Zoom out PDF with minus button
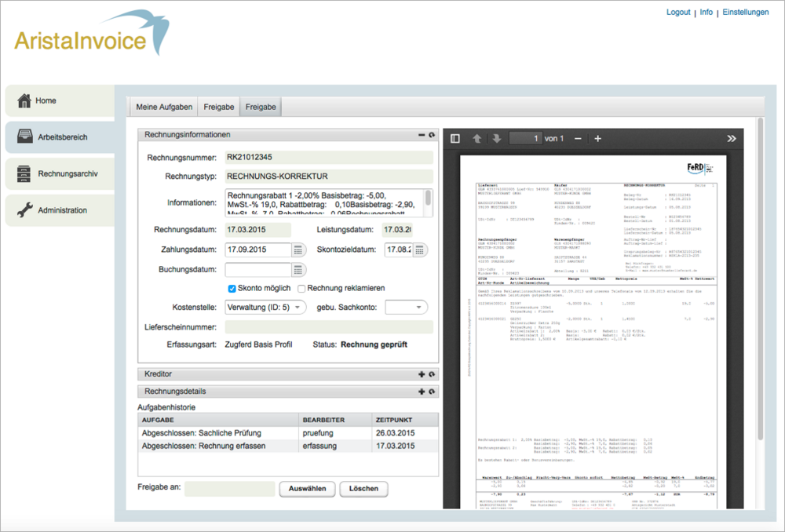Screen dimensions: 785x532 tap(578, 139)
